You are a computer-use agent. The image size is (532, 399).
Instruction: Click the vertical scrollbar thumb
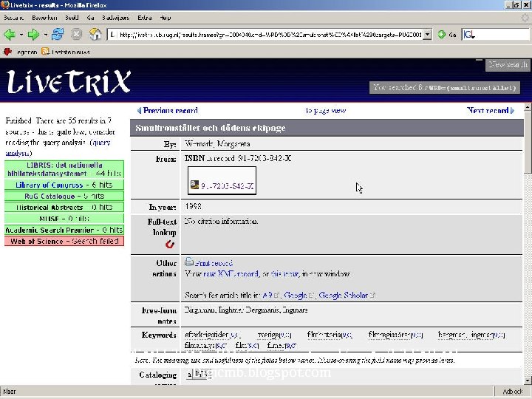click(x=528, y=143)
